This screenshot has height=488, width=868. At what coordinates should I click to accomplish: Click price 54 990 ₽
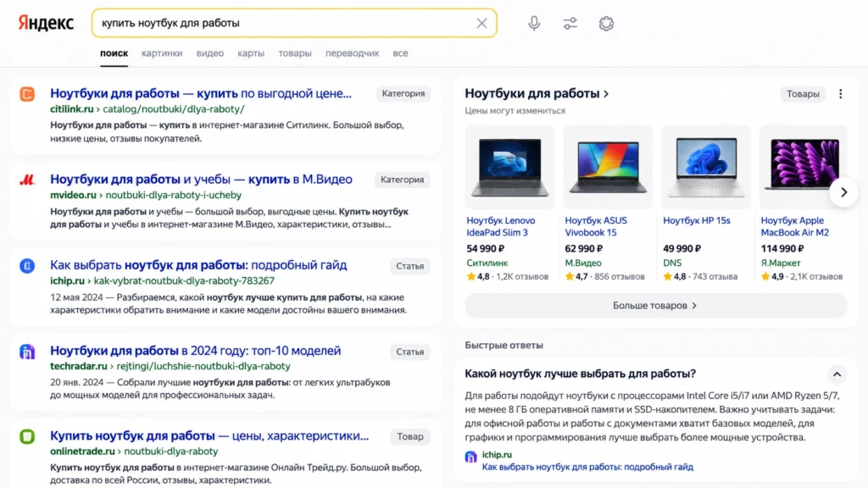point(485,248)
